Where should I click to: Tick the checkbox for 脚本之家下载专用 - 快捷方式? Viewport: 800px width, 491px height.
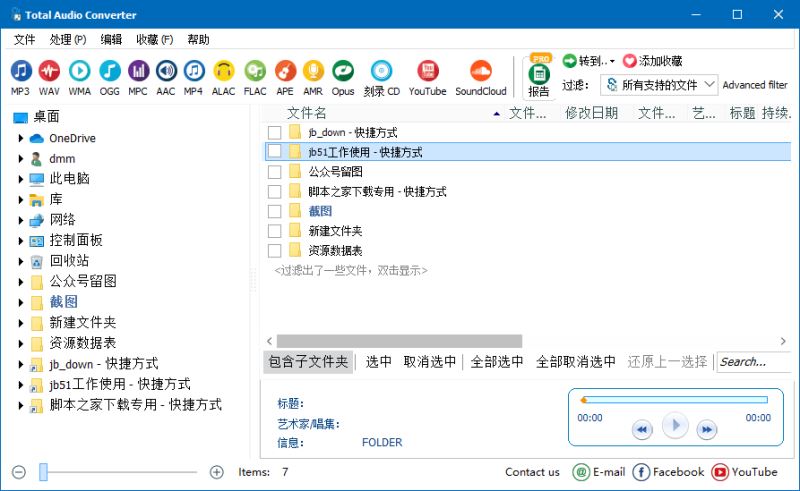point(274,192)
